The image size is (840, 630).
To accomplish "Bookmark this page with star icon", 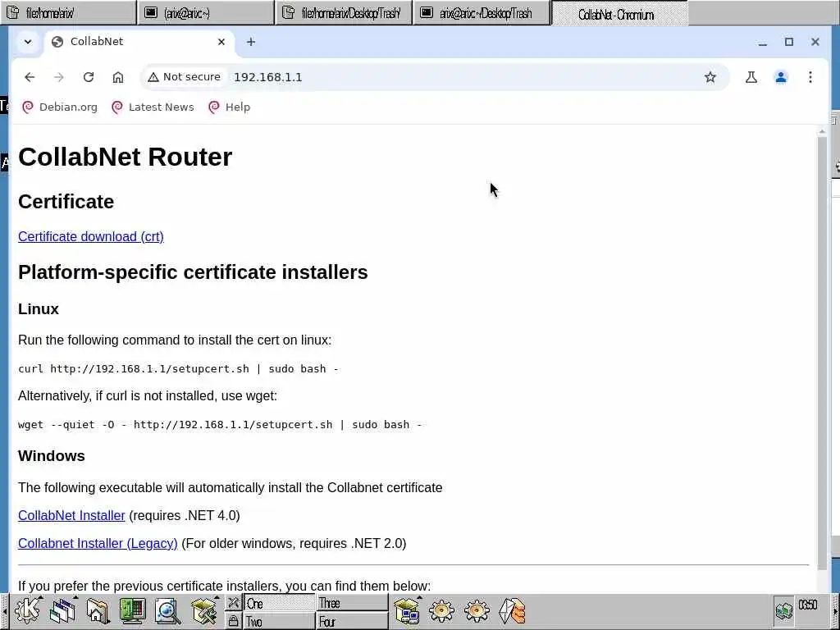I will [x=710, y=77].
